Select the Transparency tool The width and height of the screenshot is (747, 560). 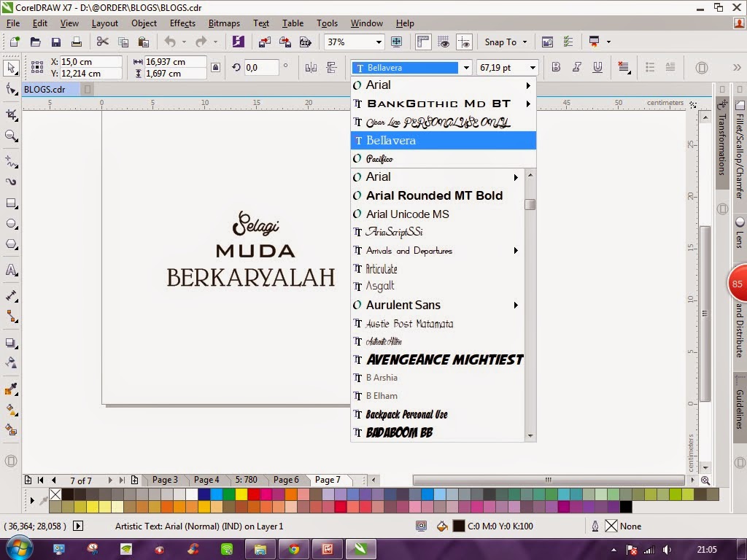click(11, 363)
